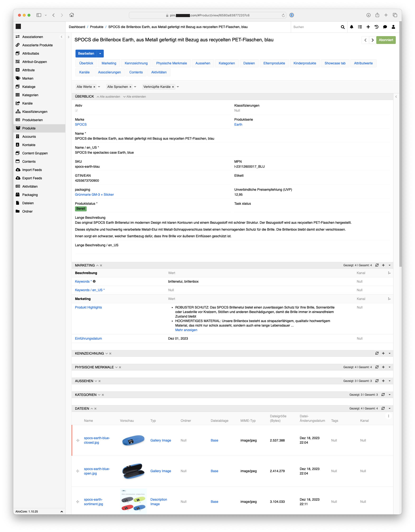Collapse the Marketing panel chevron
The image size is (415, 532).
97,266
